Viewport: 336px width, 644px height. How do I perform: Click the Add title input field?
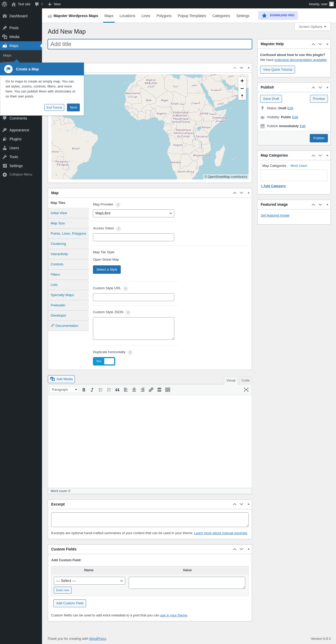[150, 44]
